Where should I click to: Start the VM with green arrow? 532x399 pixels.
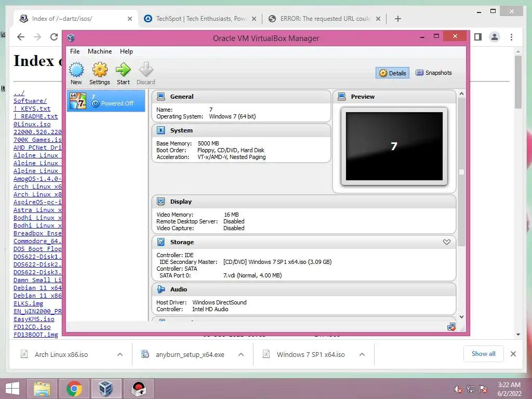click(x=123, y=70)
